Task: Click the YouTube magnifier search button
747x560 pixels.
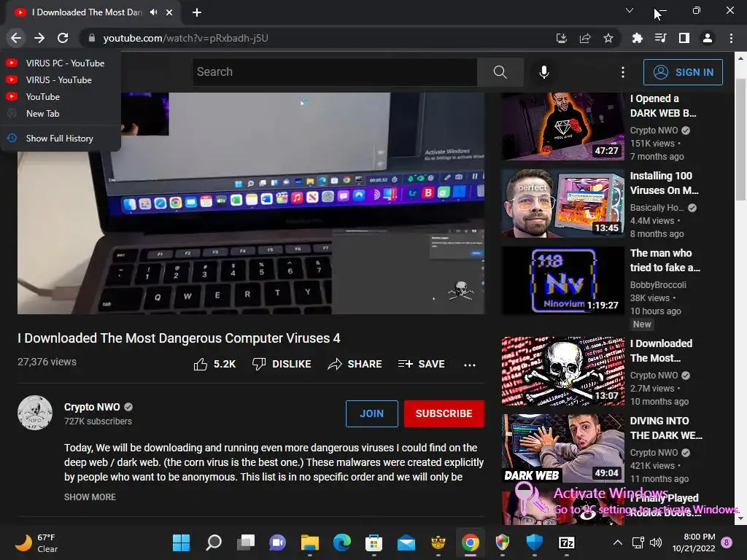Action: coord(500,72)
